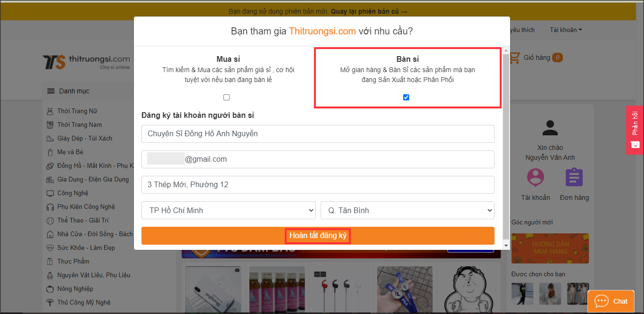This screenshot has height=314, width=644.
Task: Click the Sức Khỏe - Làm Đẹp icon
Action: pos(50,248)
